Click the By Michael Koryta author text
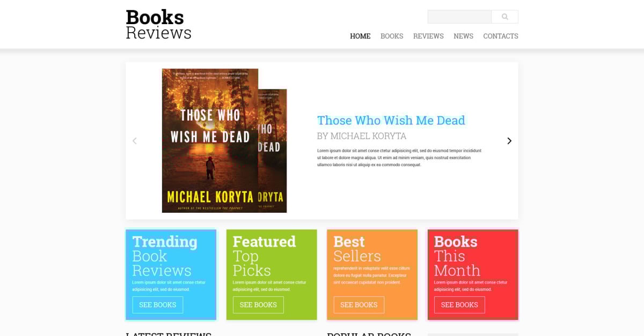Screen dimensions: 644x336 (362, 136)
